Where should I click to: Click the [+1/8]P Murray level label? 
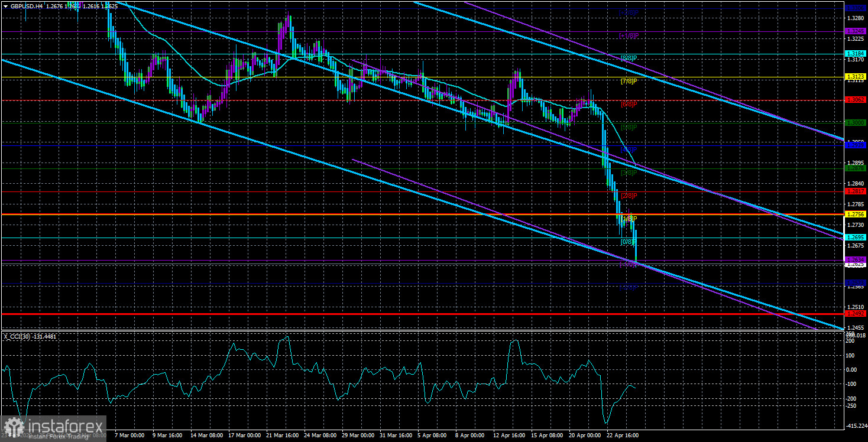(x=629, y=35)
